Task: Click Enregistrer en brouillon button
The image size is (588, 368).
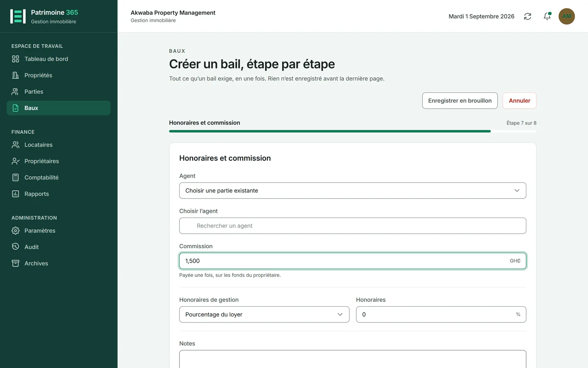Action: [460, 101]
